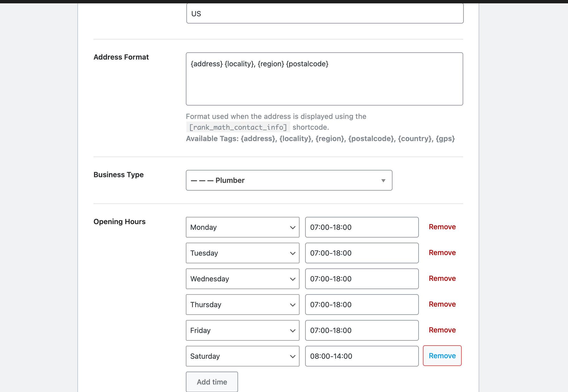The height and width of the screenshot is (392, 568).
Task: Open the Saturday day dropdown
Action: 243,356
